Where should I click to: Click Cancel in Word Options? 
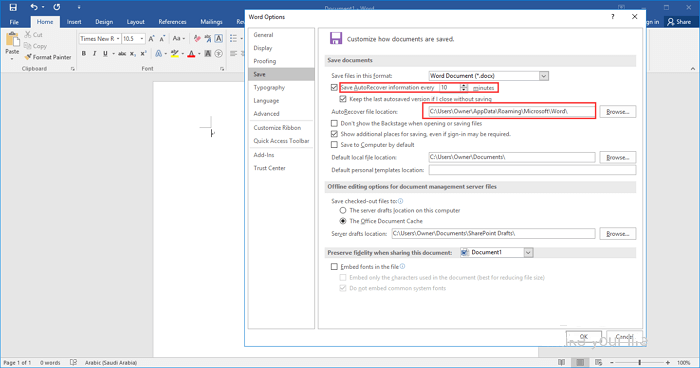click(x=624, y=337)
